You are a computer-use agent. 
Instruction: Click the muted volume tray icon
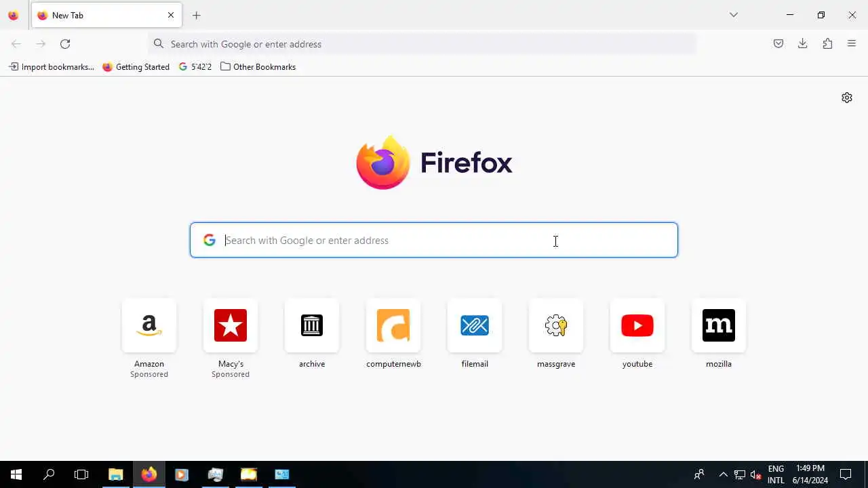(756, 474)
